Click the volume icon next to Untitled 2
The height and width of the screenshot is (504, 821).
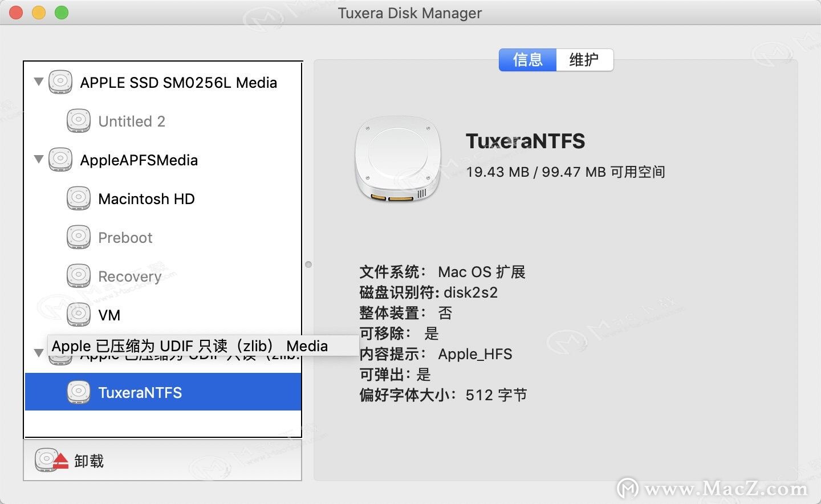tap(79, 121)
